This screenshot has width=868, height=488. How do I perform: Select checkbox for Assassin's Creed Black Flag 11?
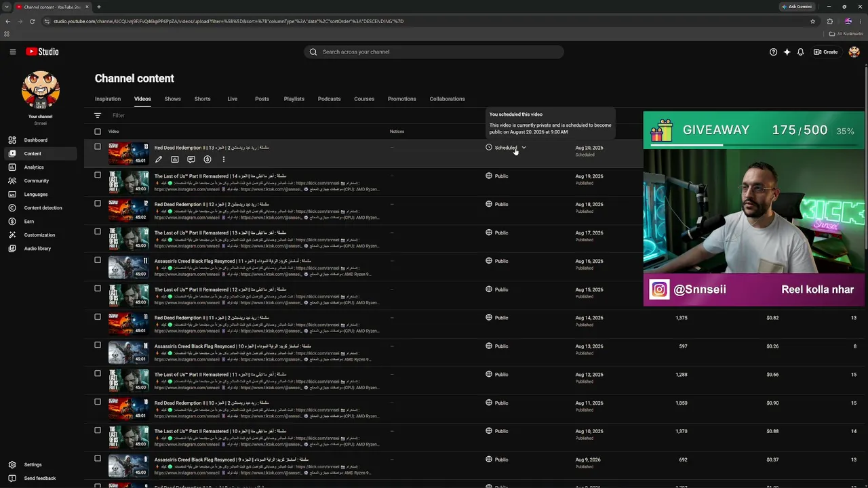98,260
